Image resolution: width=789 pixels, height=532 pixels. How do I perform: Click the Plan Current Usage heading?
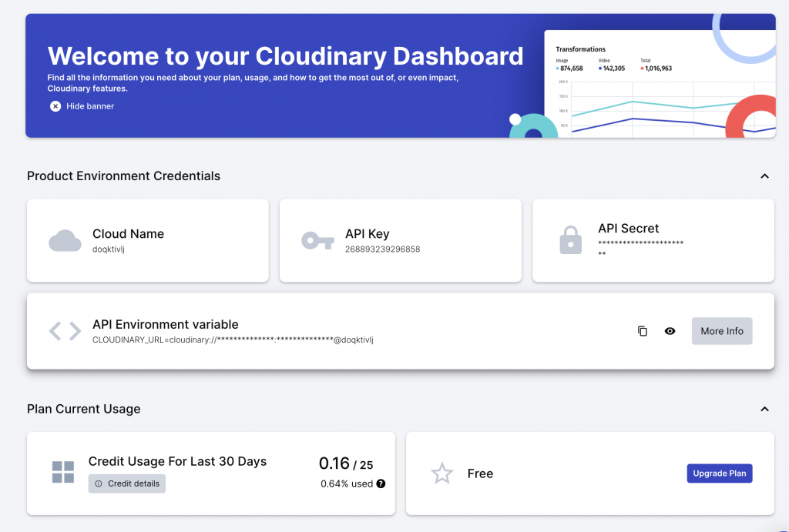(83, 409)
